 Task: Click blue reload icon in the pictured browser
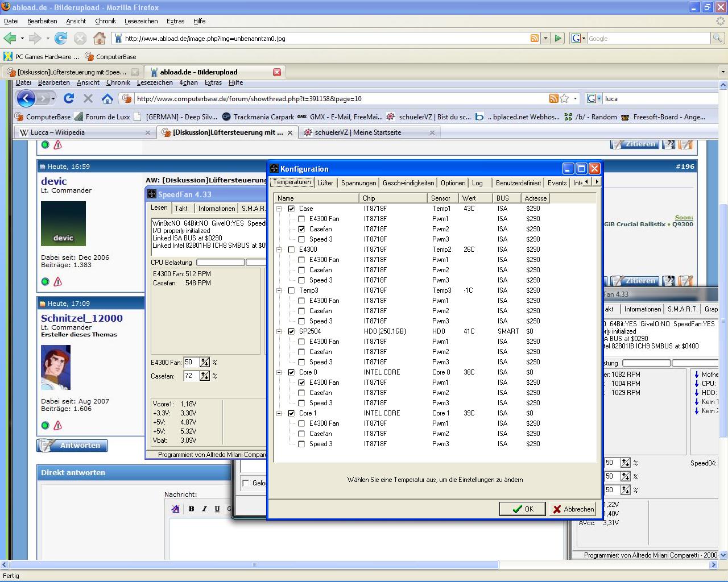[x=69, y=98]
